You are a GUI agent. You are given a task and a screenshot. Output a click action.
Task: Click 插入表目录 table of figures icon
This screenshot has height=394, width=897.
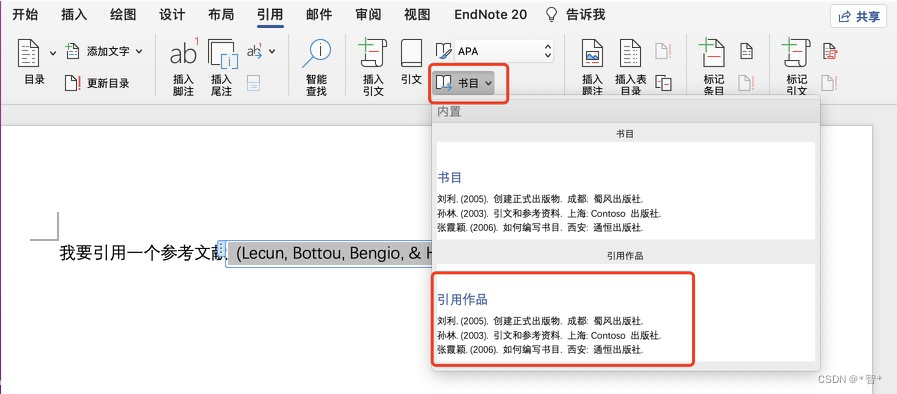click(630, 53)
